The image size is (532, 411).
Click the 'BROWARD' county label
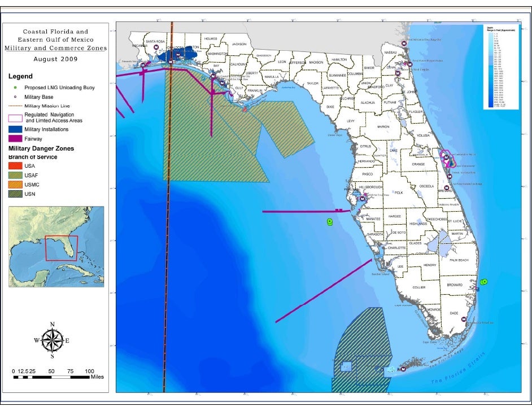(455, 285)
